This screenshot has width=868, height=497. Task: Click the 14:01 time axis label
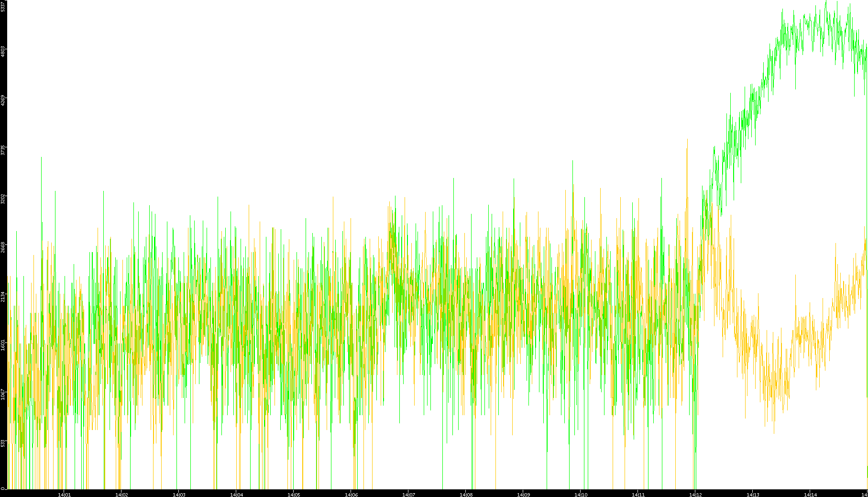pos(64,494)
